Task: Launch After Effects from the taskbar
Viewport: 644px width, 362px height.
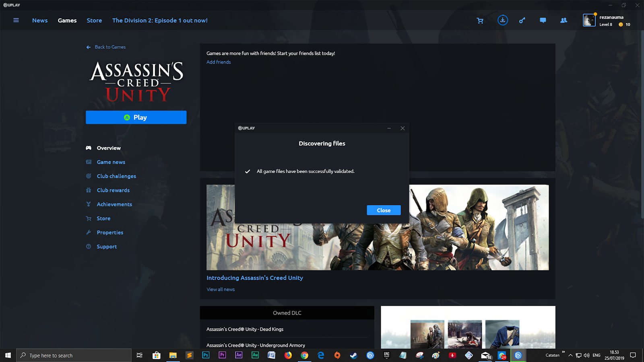Action: pyautogui.click(x=239, y=355)
